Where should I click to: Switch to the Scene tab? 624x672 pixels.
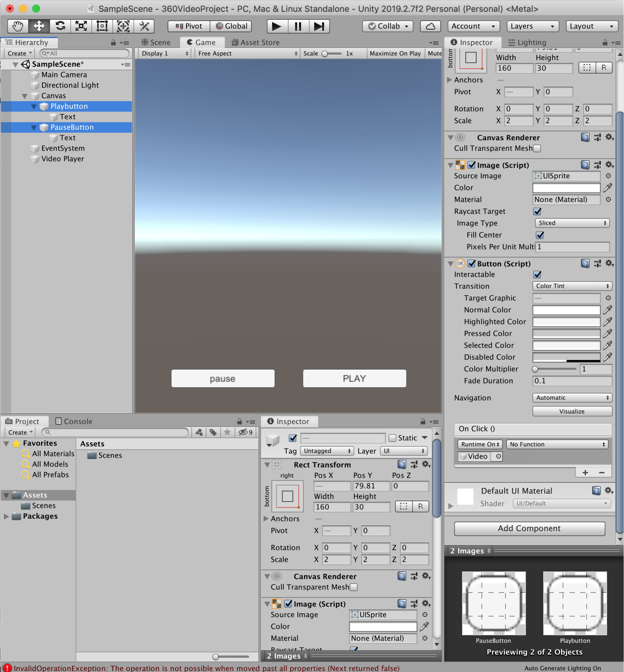156,42
